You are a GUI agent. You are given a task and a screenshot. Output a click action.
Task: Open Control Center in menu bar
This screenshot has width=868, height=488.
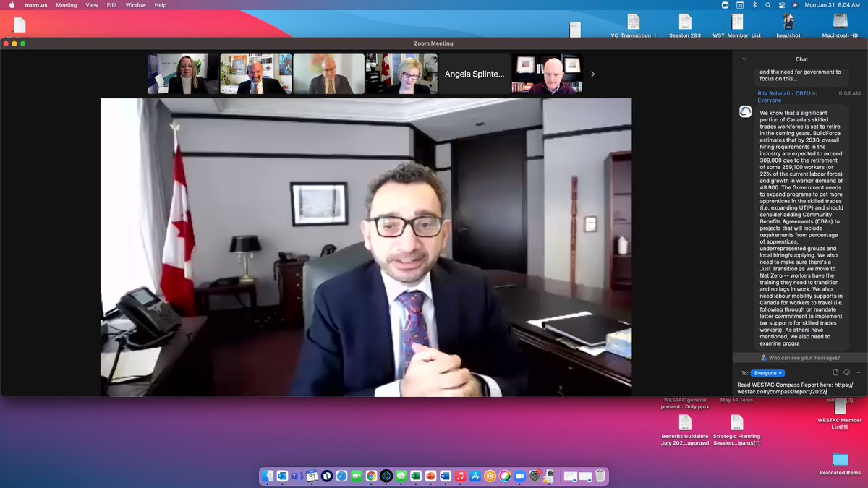[x=782, y=5]
